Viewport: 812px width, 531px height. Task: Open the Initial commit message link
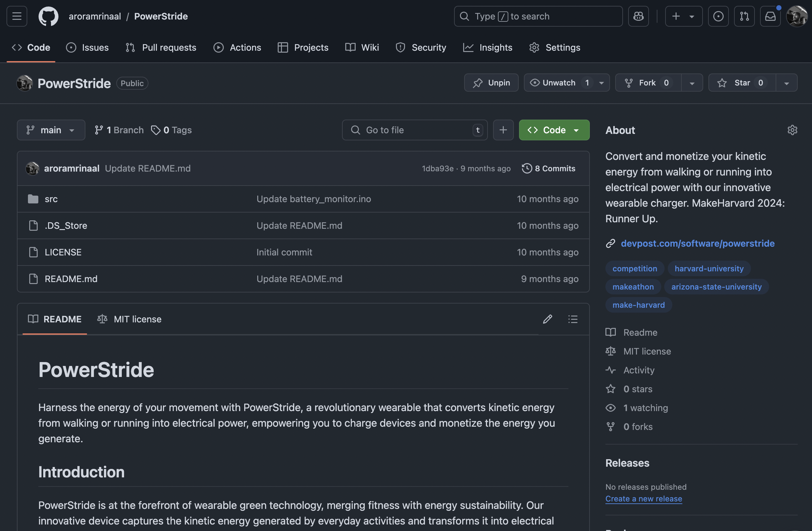284,252
